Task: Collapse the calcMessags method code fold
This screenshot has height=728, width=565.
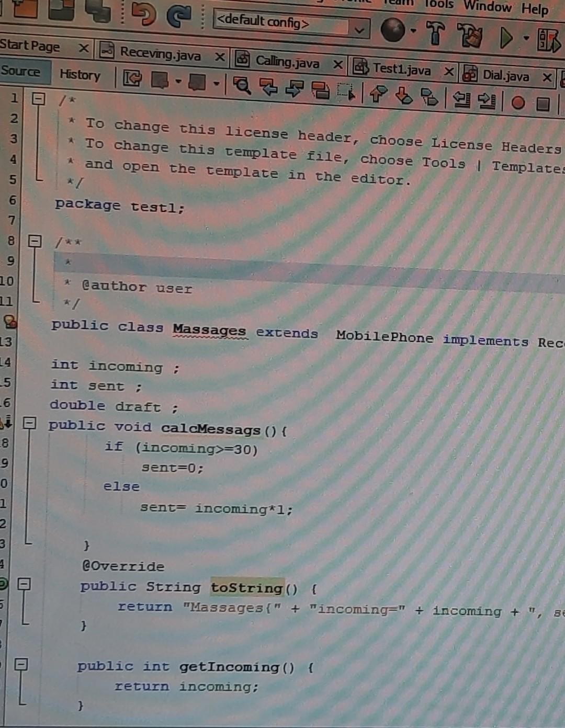Action: click(30, 424)
